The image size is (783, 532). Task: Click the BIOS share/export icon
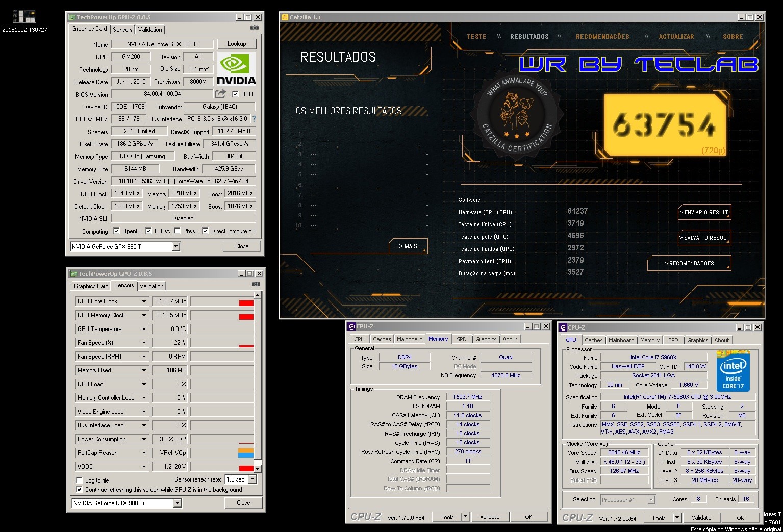coord(220,94)
